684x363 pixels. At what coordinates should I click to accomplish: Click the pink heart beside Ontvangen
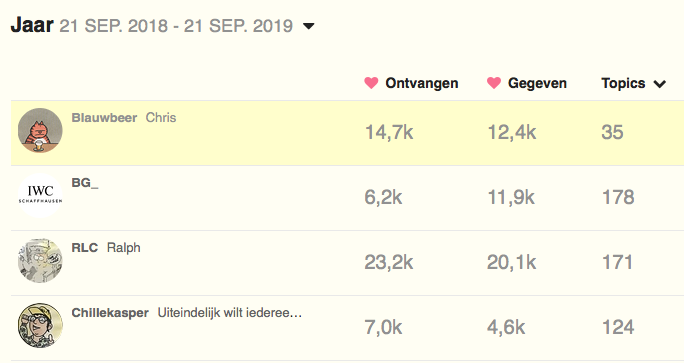pyautogui.click(x=371, y=83)
